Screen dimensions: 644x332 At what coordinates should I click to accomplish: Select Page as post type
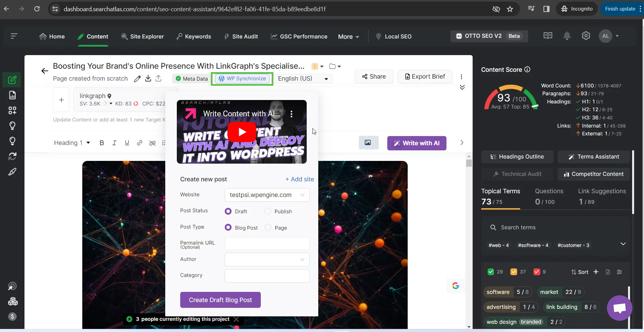(x=268, y=228)
